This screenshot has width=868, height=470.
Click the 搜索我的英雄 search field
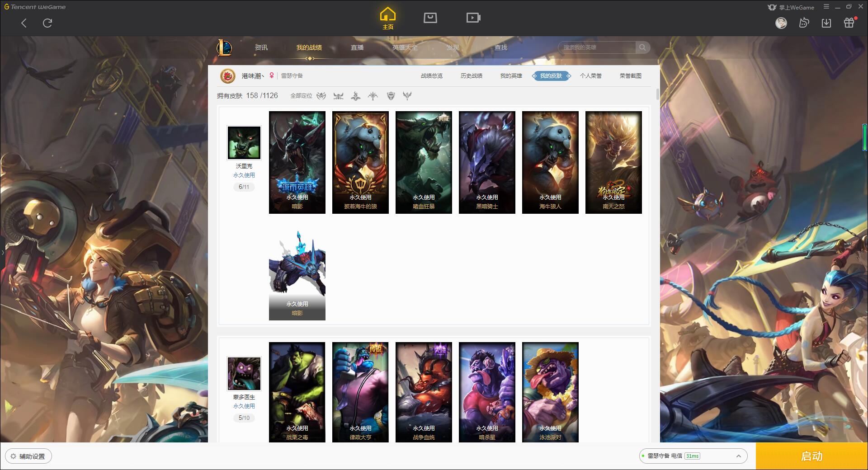point(597,47)
